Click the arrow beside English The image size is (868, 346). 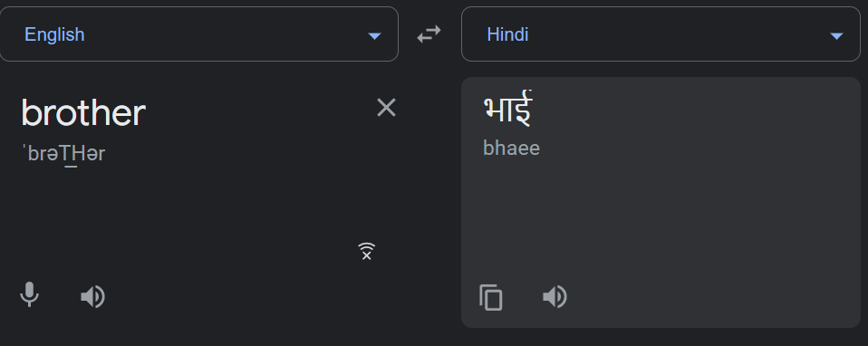tap(374, 36)
